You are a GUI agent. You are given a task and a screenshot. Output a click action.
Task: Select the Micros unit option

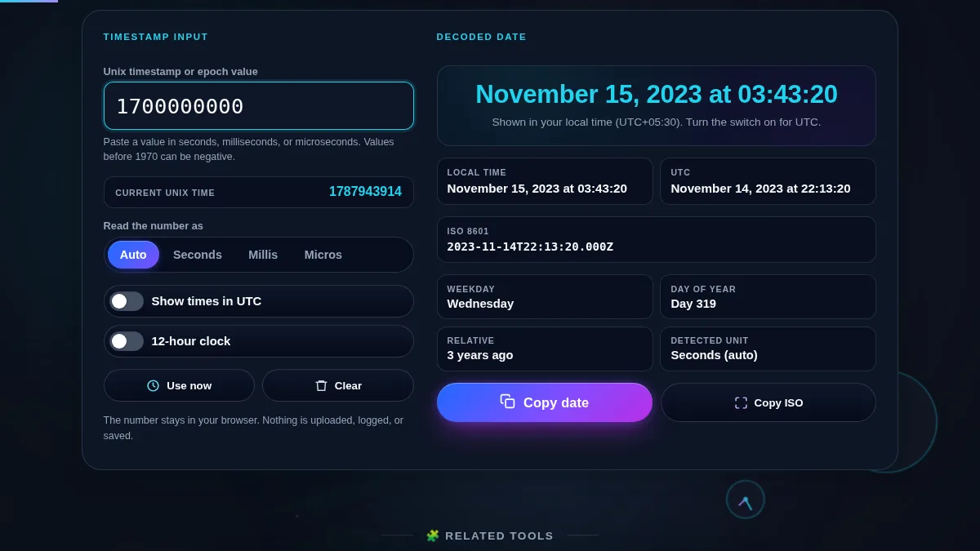point(323,255)
